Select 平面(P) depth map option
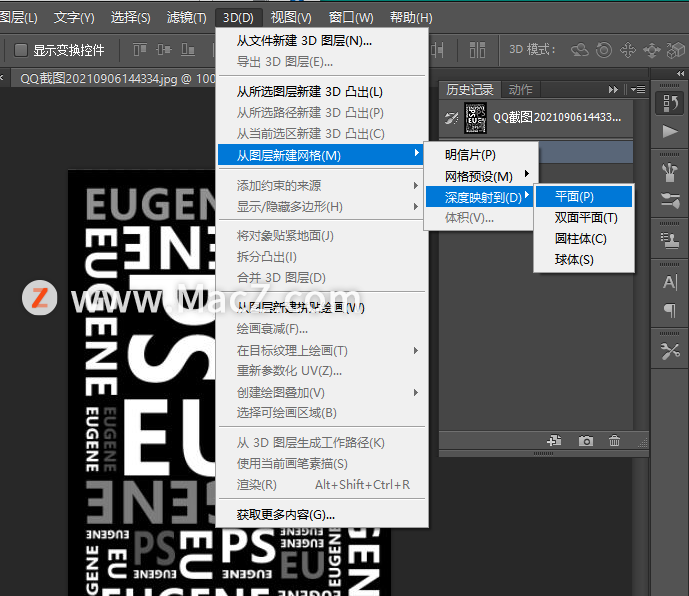689x596 pixels. click(x=584, y=196)
